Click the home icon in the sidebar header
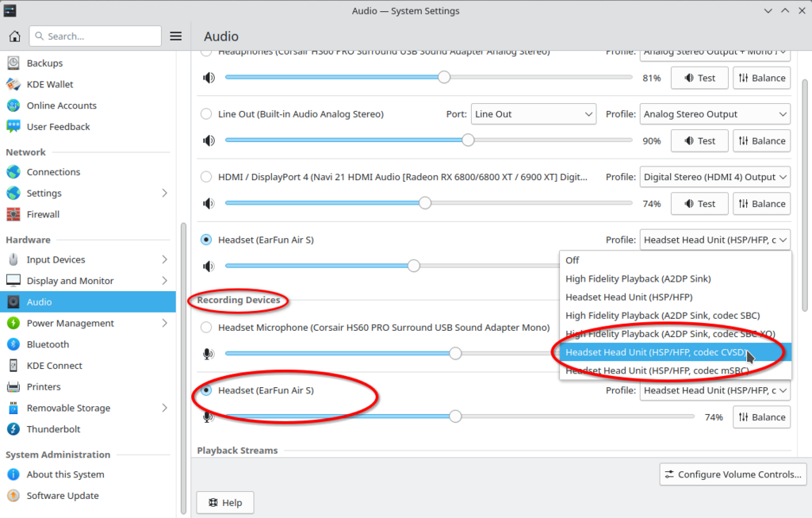812x518 pixels. tap(14, 36)
